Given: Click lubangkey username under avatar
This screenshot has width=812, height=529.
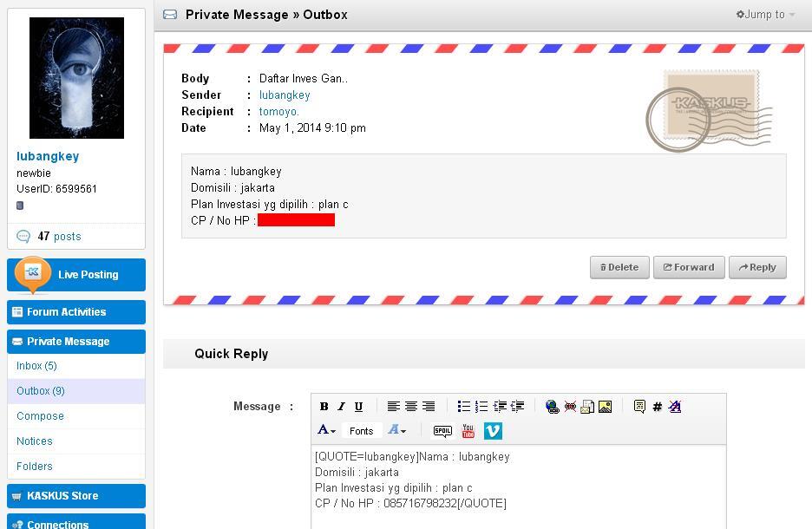Looking at the screenshot, I should tap(48, 156).
